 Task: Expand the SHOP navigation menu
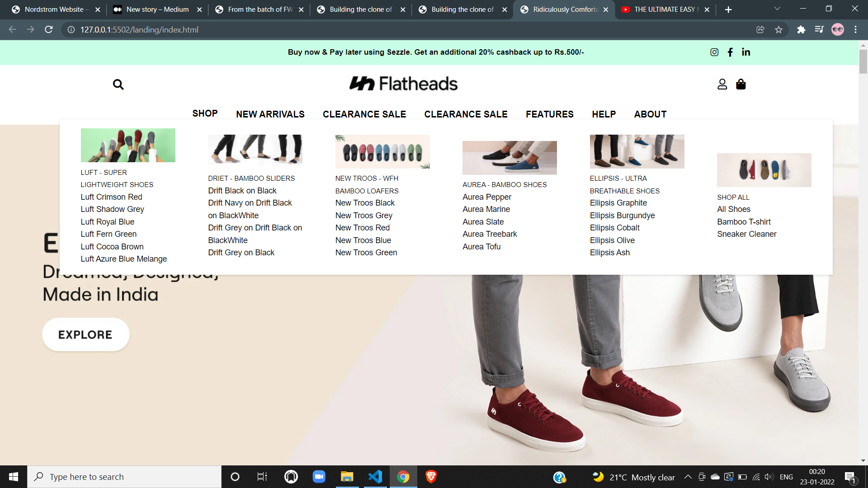[x=205, y=114]
